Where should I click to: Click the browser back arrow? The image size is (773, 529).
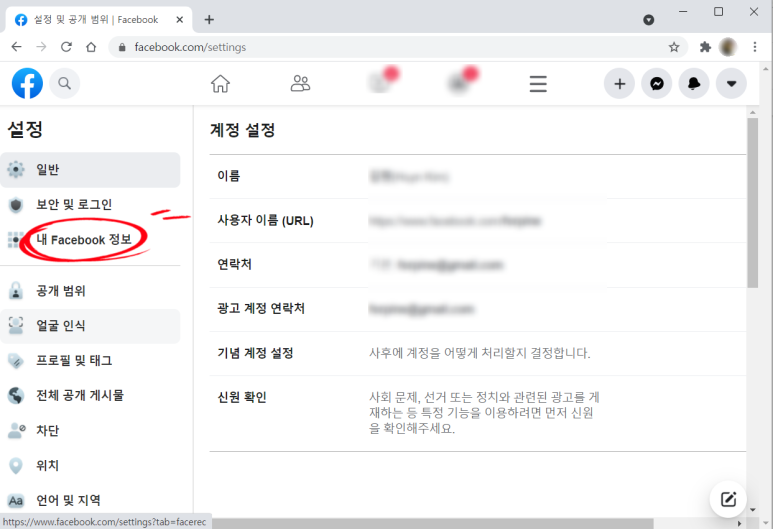[17, 47]
